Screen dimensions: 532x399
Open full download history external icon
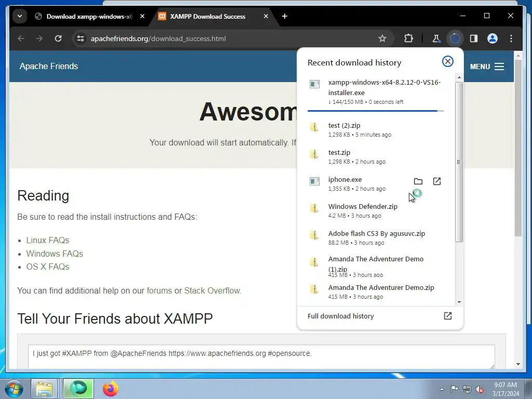[x=448, y=316]
